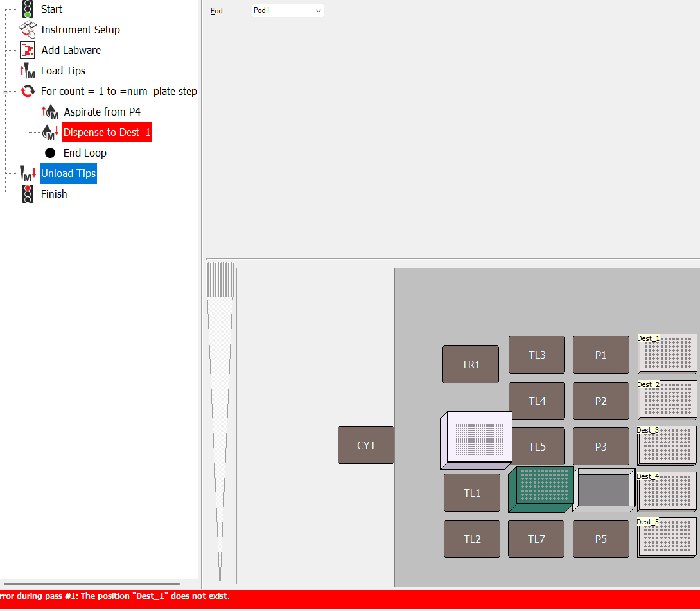Select the Dest_1 plate on deck

667,354
